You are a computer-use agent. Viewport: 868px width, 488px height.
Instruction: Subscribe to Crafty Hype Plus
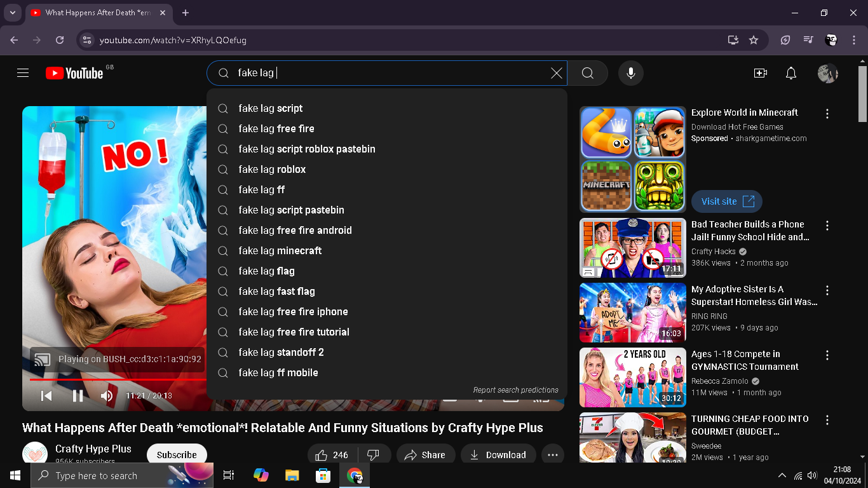pyautogui.click(x=177, y=455)
